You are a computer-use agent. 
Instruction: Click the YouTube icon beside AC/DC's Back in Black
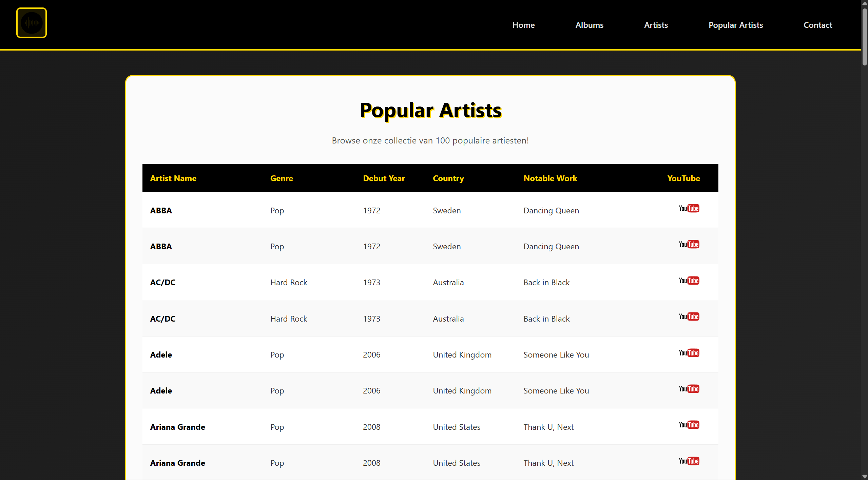point(689,280)
